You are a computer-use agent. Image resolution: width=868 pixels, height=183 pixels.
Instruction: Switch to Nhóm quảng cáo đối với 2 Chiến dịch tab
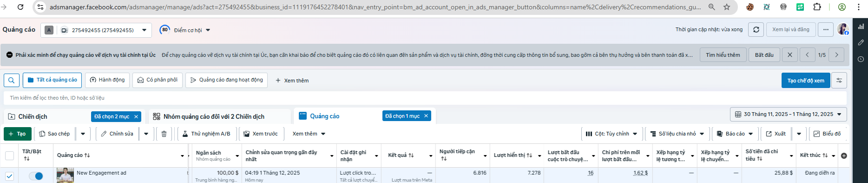214,116
